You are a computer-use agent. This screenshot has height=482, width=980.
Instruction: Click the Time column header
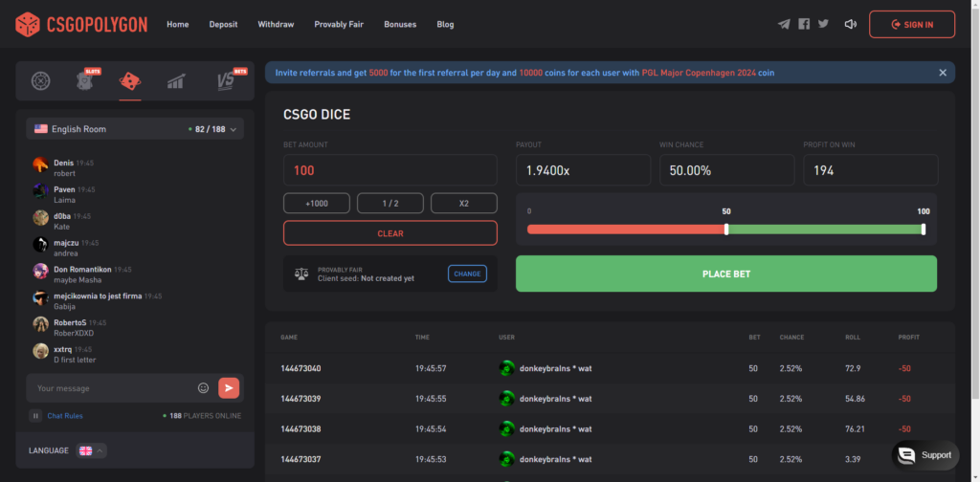point(422,338)
